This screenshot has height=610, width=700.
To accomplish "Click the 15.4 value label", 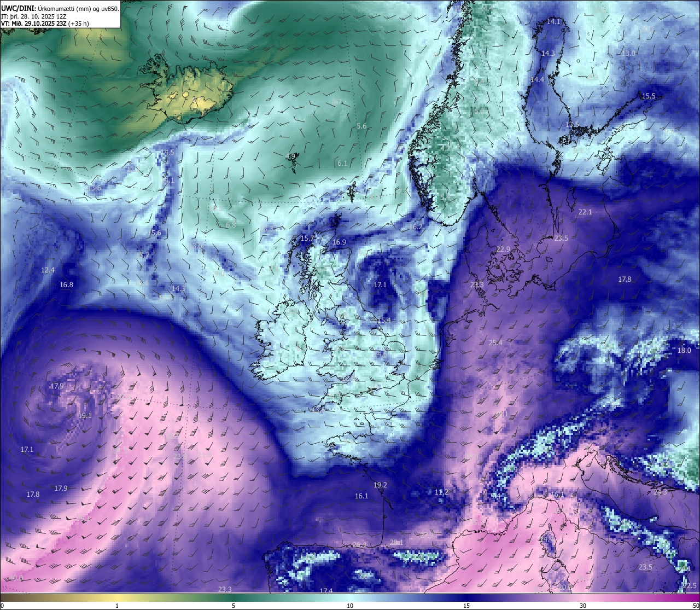I will coord(384,320).
